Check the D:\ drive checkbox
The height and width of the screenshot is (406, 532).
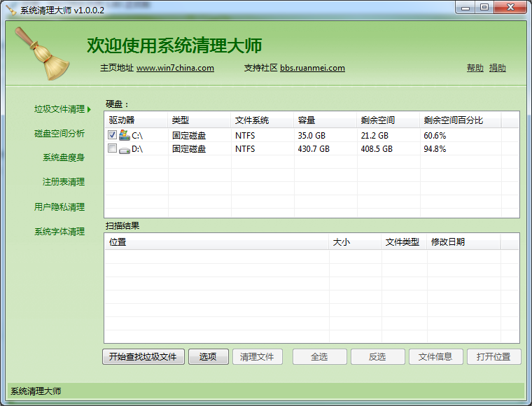coord(112,149)
